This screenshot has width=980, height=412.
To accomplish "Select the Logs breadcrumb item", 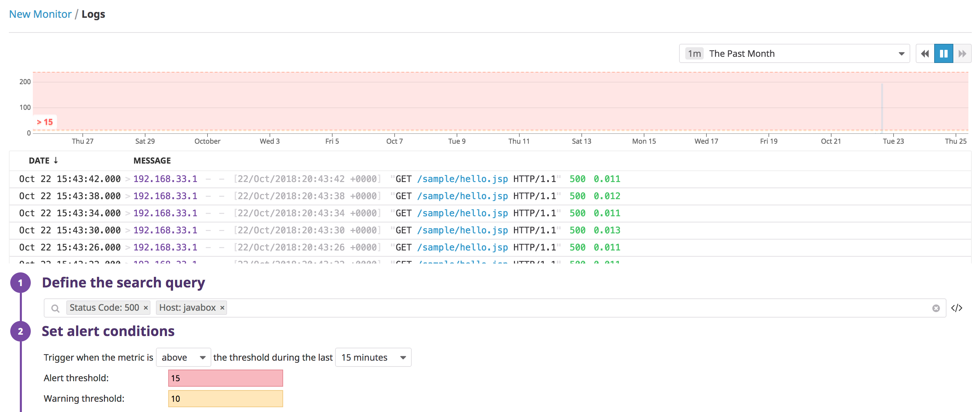I will click(94, 14).
